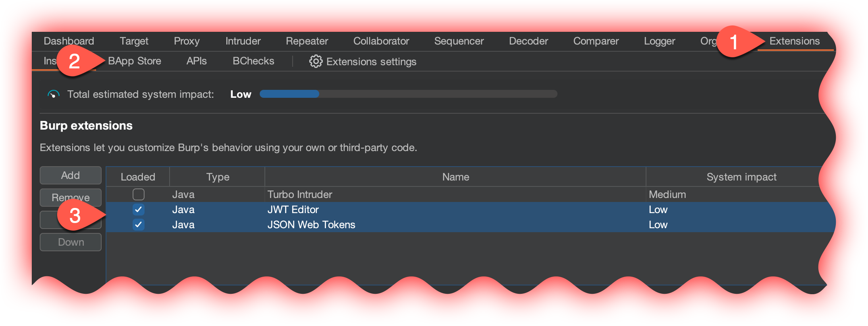The width and height of the screenshot is (868, 326).
Task: Select the JWT Editor name cell
Action: 455,210
